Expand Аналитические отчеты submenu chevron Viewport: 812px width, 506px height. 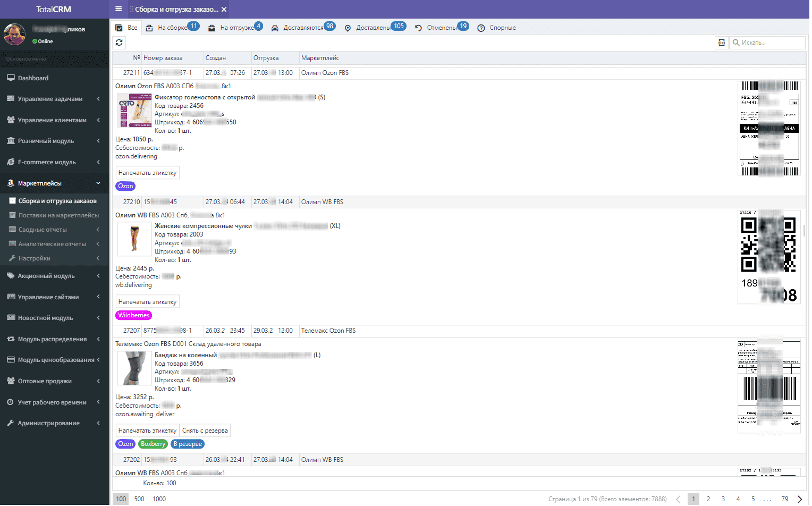98,244
